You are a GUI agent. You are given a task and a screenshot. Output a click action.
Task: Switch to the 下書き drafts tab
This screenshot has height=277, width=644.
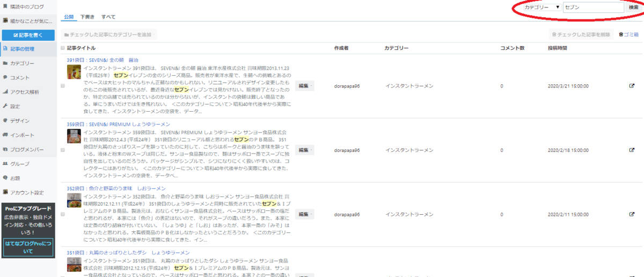[x=87, y=17]
